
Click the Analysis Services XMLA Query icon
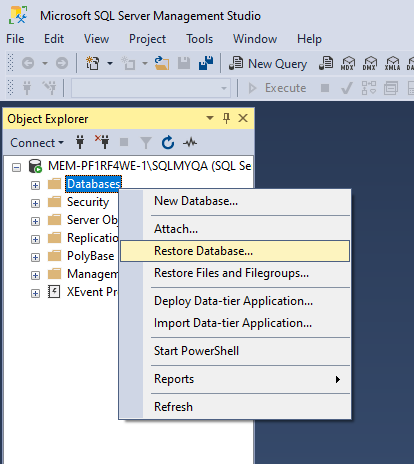392,63
